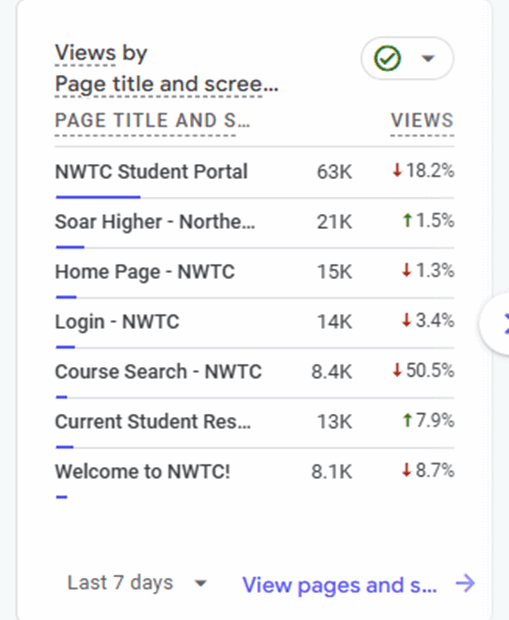Select the Course Search - NWTC row
The height and width of the screenshot is (620, 509).
(254, 372)
